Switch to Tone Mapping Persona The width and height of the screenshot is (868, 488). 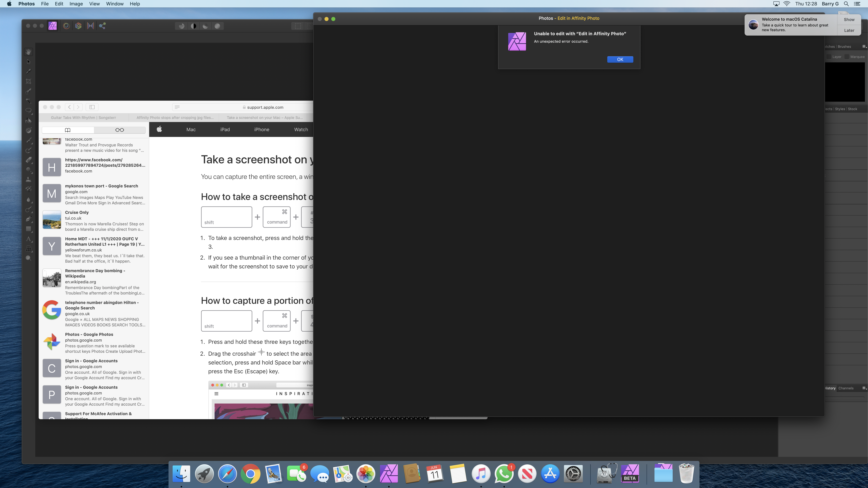(91, 26)
